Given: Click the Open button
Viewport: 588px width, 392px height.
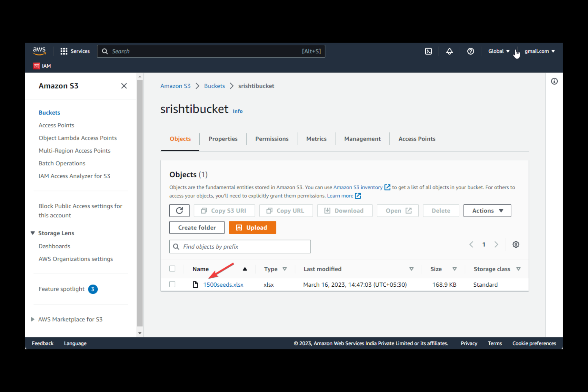Looking at the screenshot, I should point(398,211).
